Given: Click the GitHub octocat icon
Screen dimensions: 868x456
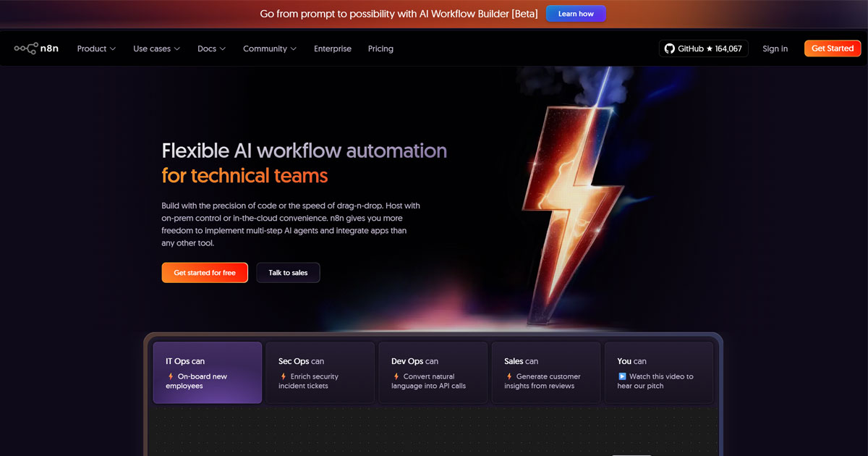Looking at the screenshot, I should [670, 48].
